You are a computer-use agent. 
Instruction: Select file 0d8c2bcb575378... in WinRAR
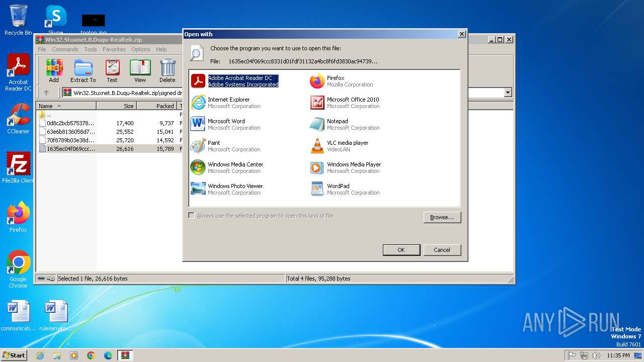pos(70,123)
